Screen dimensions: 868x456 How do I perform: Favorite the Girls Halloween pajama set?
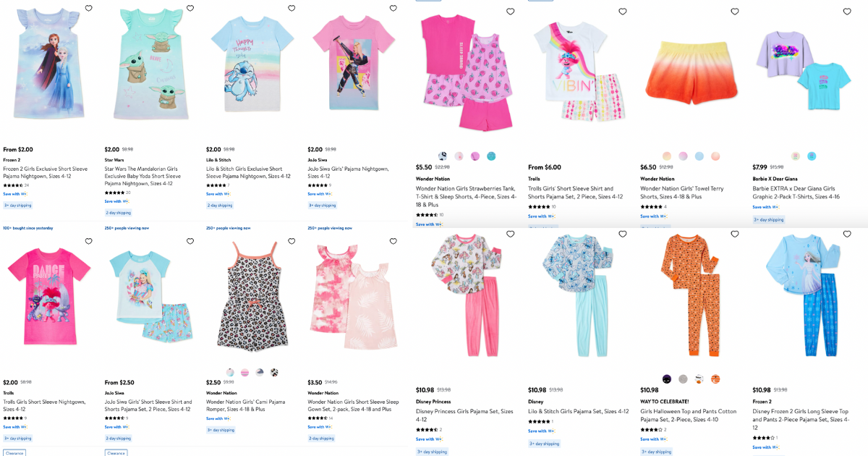[734, 234]
